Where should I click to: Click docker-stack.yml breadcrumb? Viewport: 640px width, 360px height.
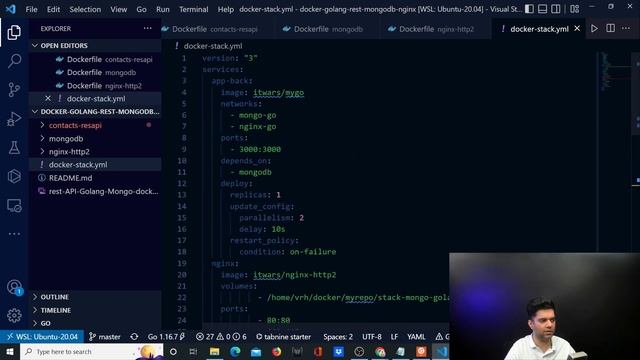coord(213,46)
